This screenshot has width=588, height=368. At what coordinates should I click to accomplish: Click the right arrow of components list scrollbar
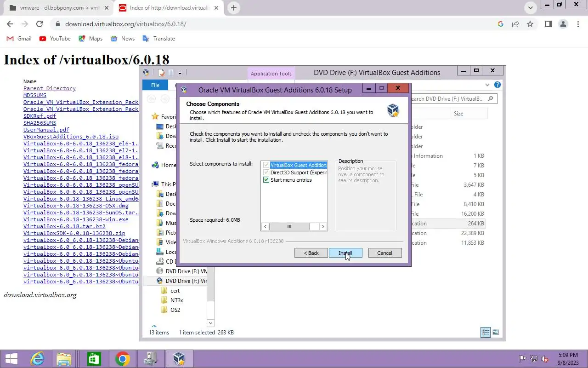tap(323, 226)
